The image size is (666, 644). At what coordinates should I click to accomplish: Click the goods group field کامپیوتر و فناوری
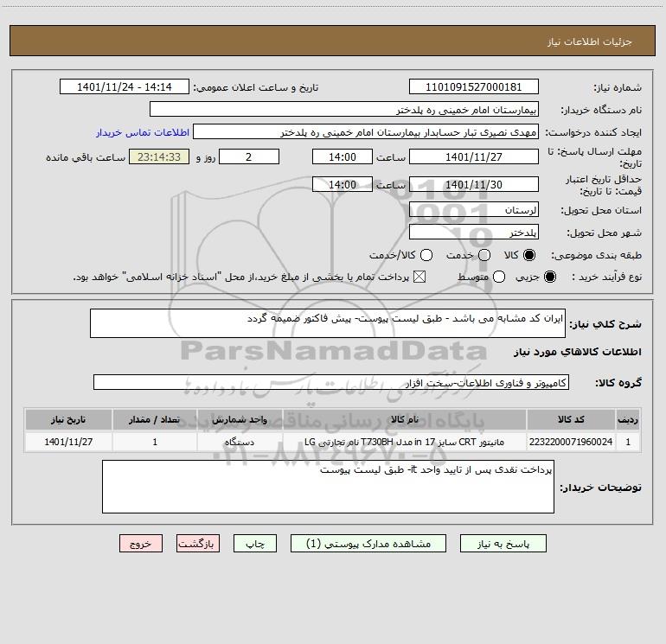coord(331,382)
